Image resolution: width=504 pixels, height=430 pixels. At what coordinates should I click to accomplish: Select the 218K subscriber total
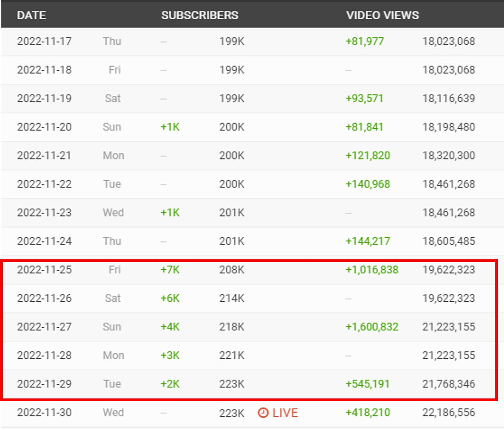tap(232, 327)
